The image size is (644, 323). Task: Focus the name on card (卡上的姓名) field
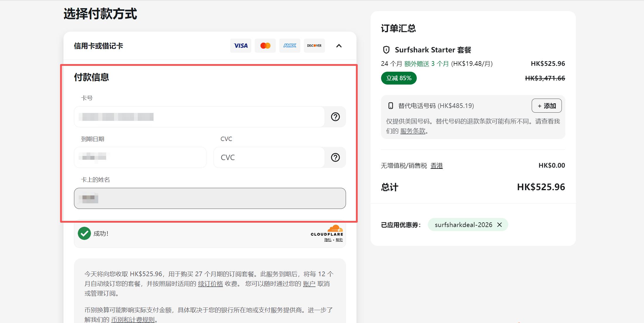tap(210, 198)
